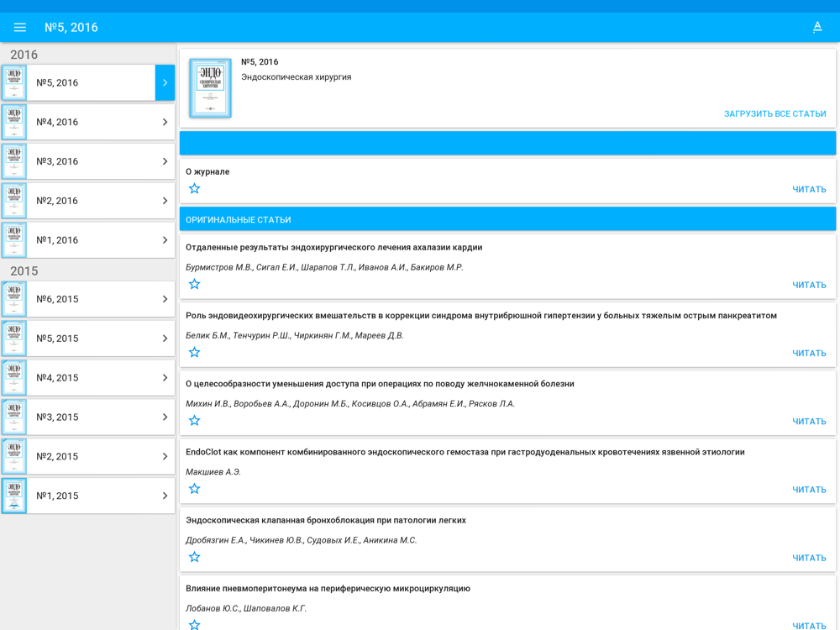Open the hamburger navigation menu
Screen dimensions: 840x630
(x=20, y=28)
